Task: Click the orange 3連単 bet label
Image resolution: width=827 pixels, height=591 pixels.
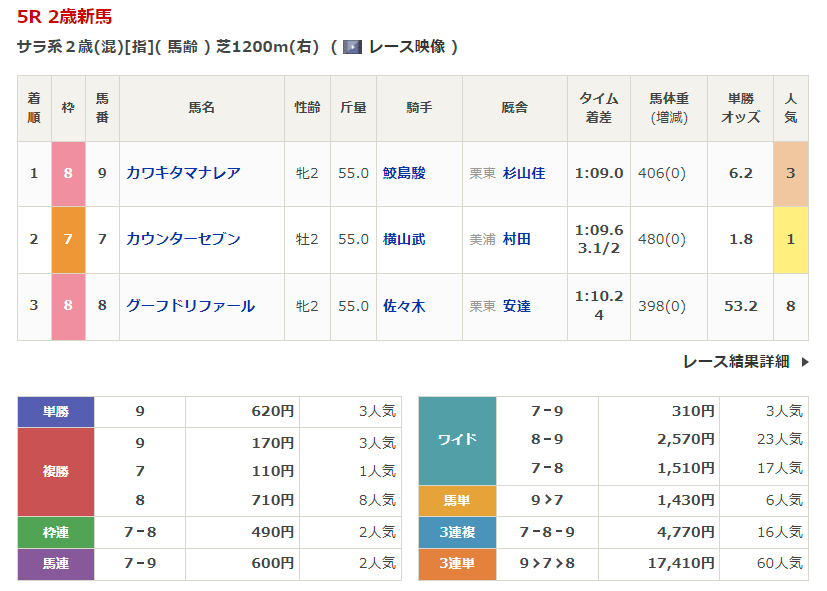Action: 456,564
